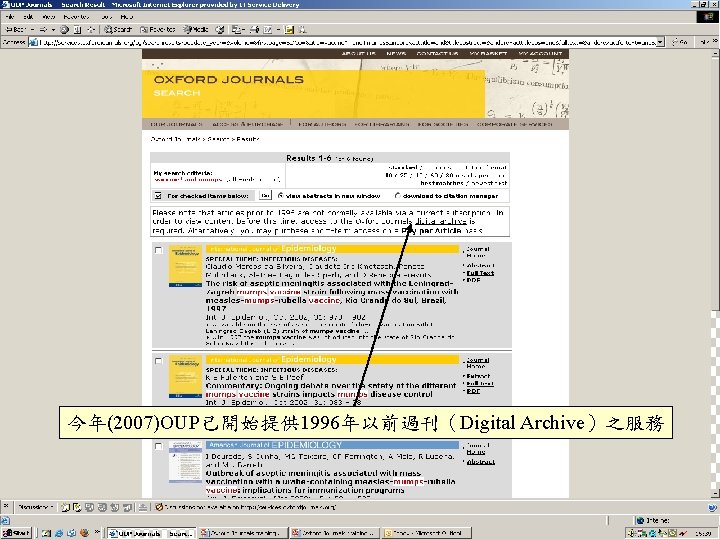Click the Stop loading toolbar icon
720x540 pixels.
pos(65,29)
